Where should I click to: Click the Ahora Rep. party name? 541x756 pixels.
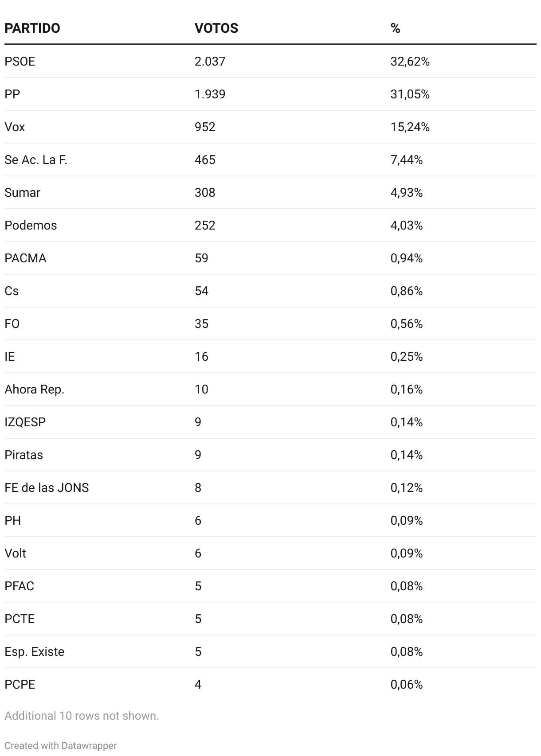click(x=35, y=389)
